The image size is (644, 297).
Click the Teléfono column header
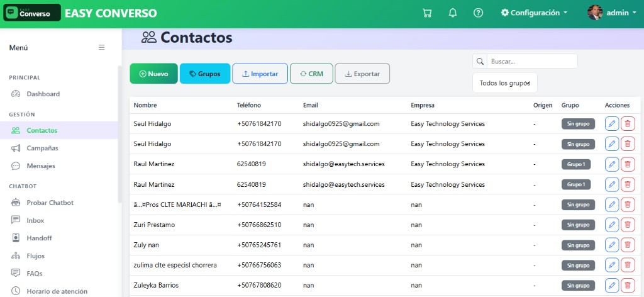[x=249, y=105]
